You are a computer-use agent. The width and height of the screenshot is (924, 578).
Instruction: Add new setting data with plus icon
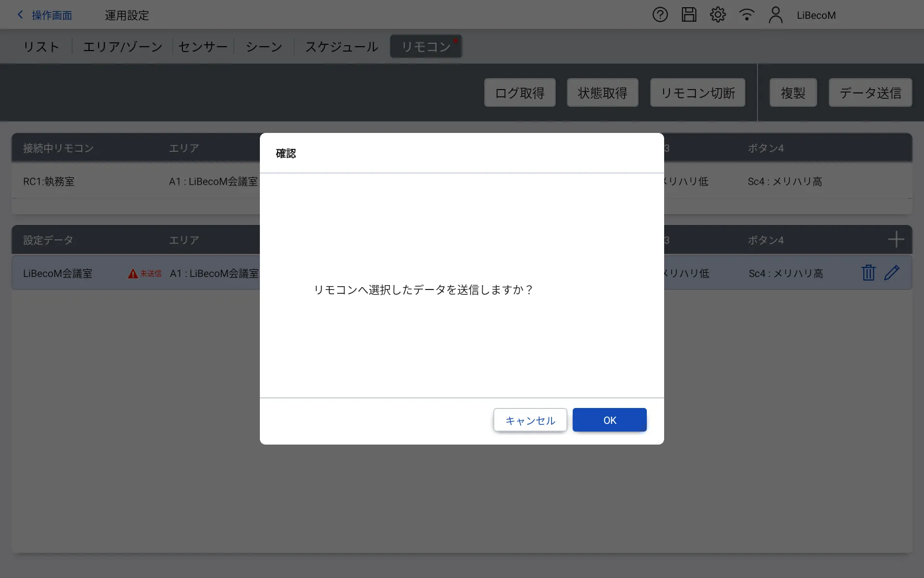(896, 239)
